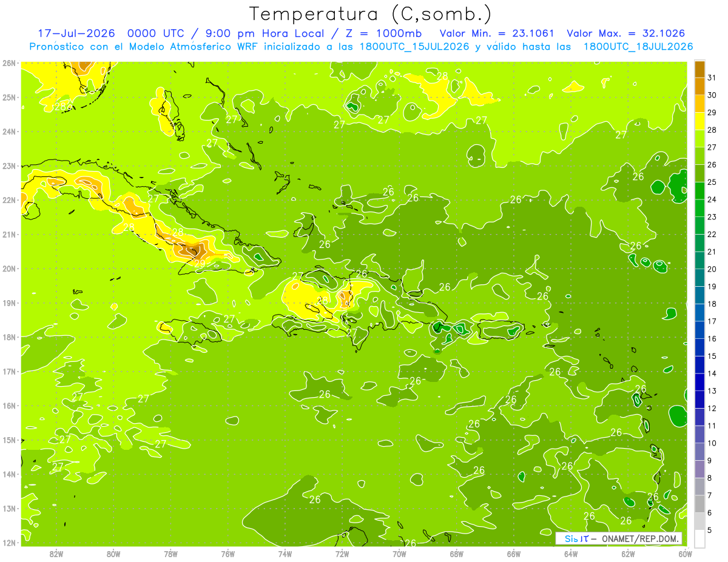The height and width of the screenshot is (562, 728).
Task: Click the 80W longitude axis label
Action: pos(113,554)
